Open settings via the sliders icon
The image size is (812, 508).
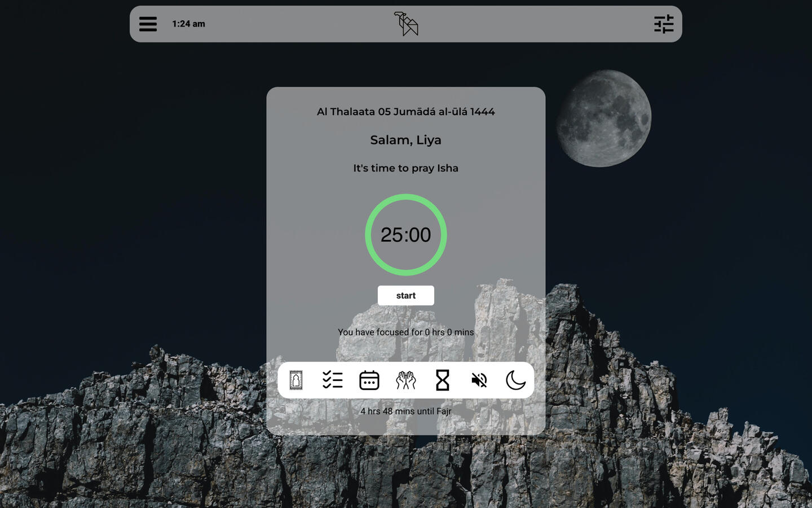[664, 24]
